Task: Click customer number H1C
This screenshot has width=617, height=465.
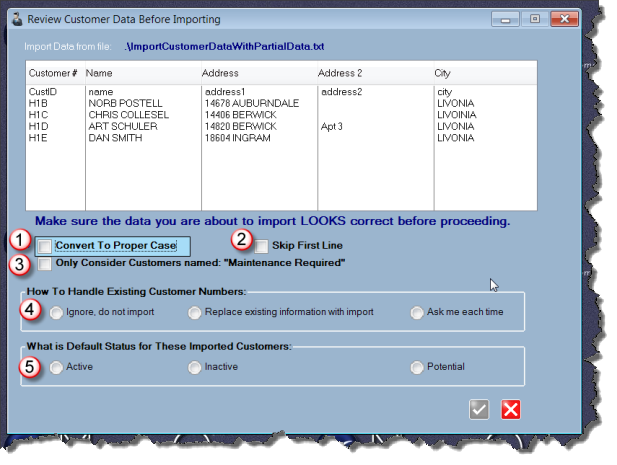Action: click(39, 115)
